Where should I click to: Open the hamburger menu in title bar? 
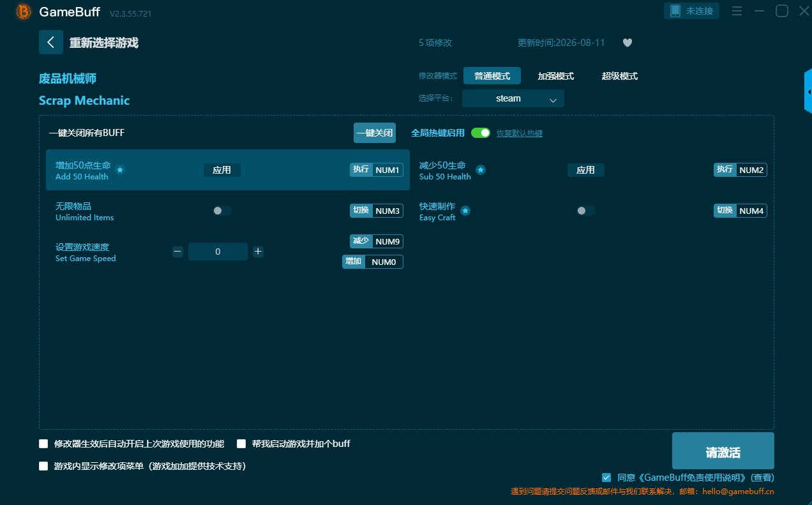coord(737,11)
